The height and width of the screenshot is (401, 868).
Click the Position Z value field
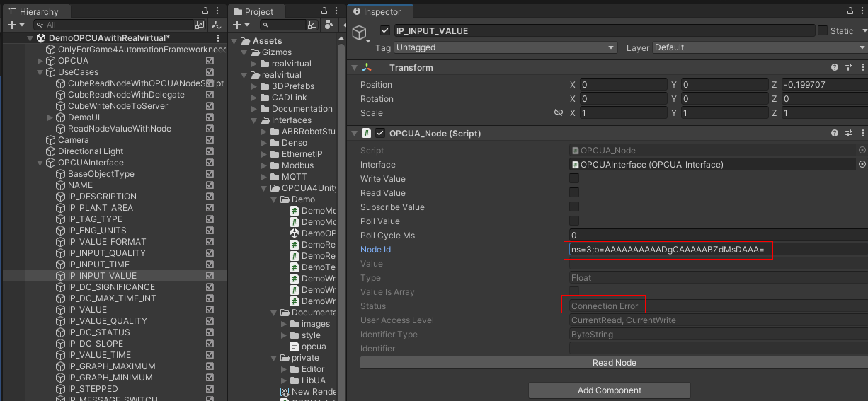tap(824, 85)
